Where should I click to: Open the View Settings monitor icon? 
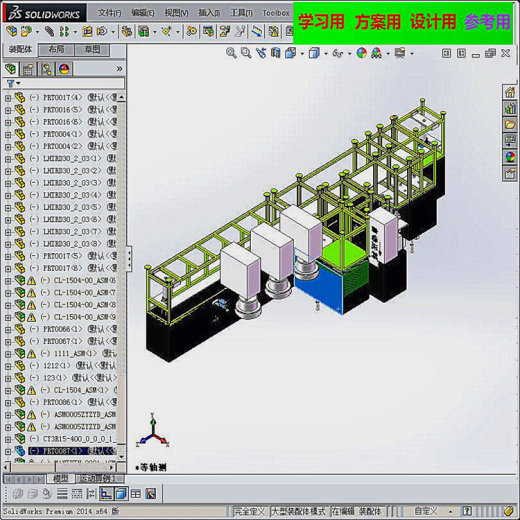click(400, 53)
